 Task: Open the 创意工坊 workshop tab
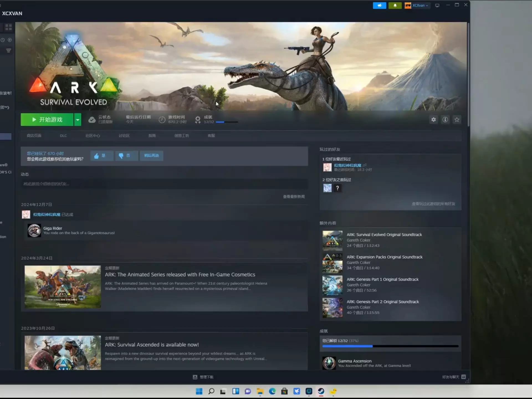[181, 136]
